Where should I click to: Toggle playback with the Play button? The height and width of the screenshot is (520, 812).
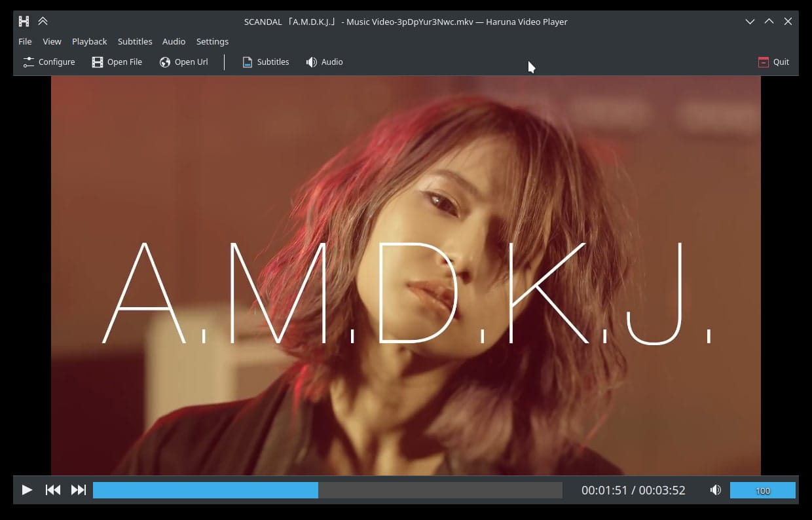[26, 490]
